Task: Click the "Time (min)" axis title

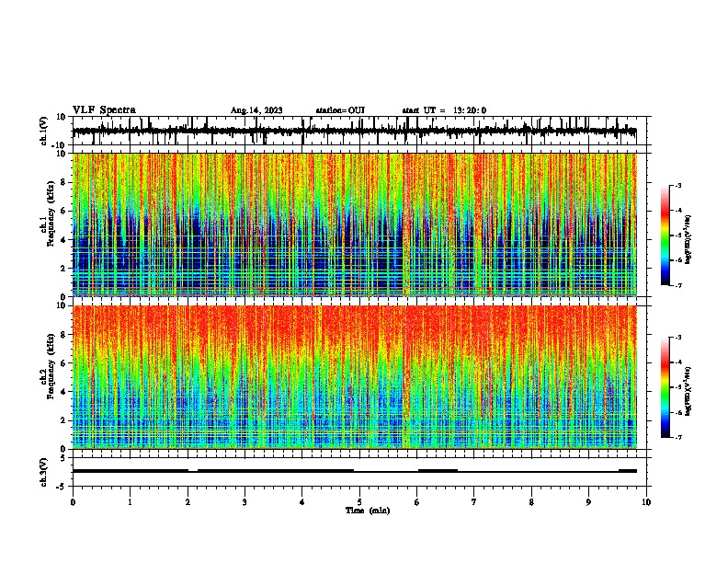Action: [368, 511]
